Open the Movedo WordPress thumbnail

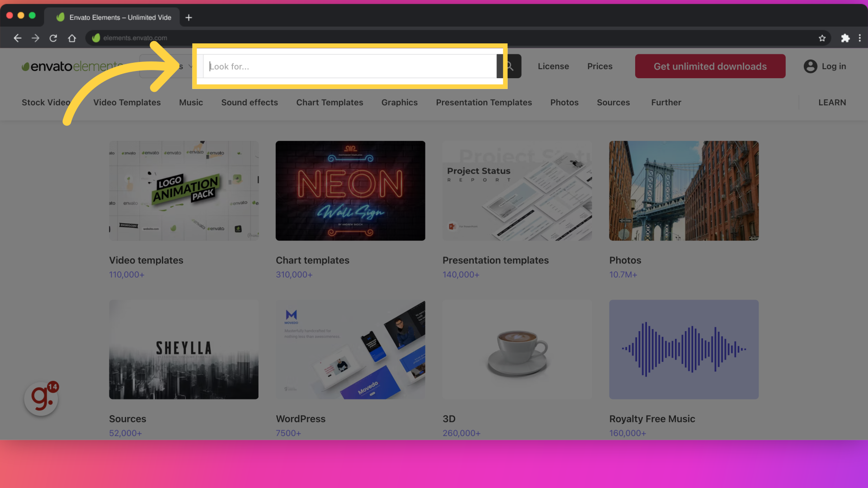[x=350, y=349]
